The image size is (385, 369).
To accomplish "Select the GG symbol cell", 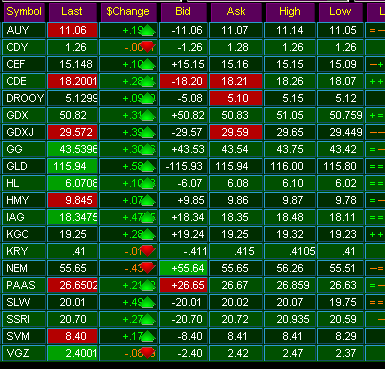I will tap(24, 149).
